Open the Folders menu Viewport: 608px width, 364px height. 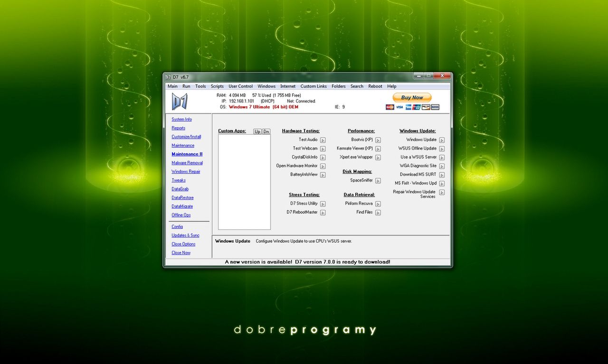point(339,86)
